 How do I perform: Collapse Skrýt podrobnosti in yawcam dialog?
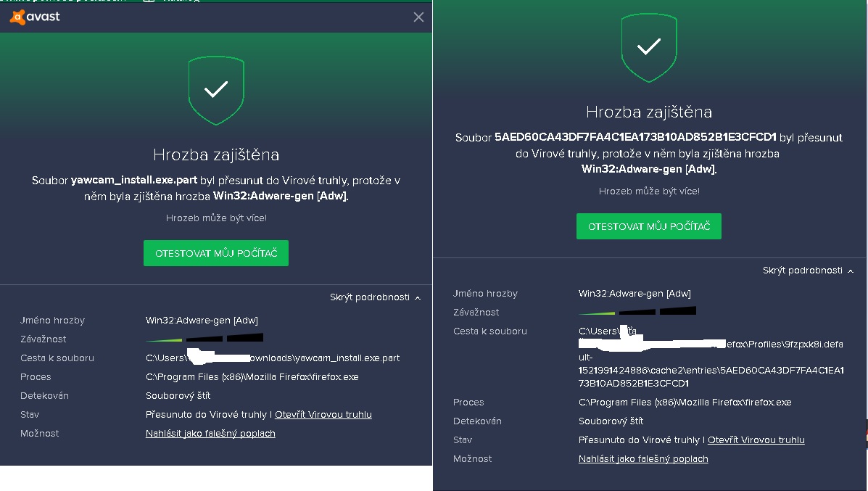[x=375, y=297]
